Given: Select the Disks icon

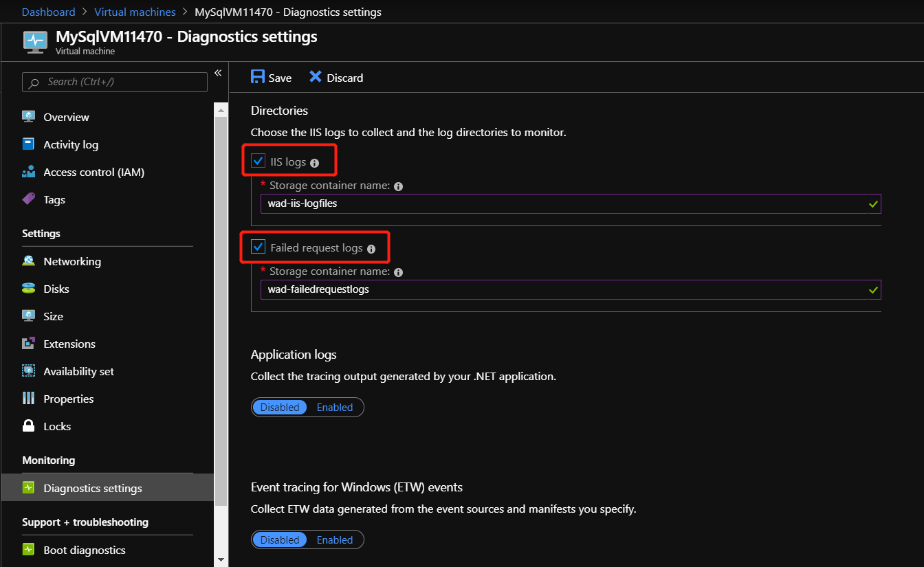Looking at the screenshot, I should (x=28, y=289).
